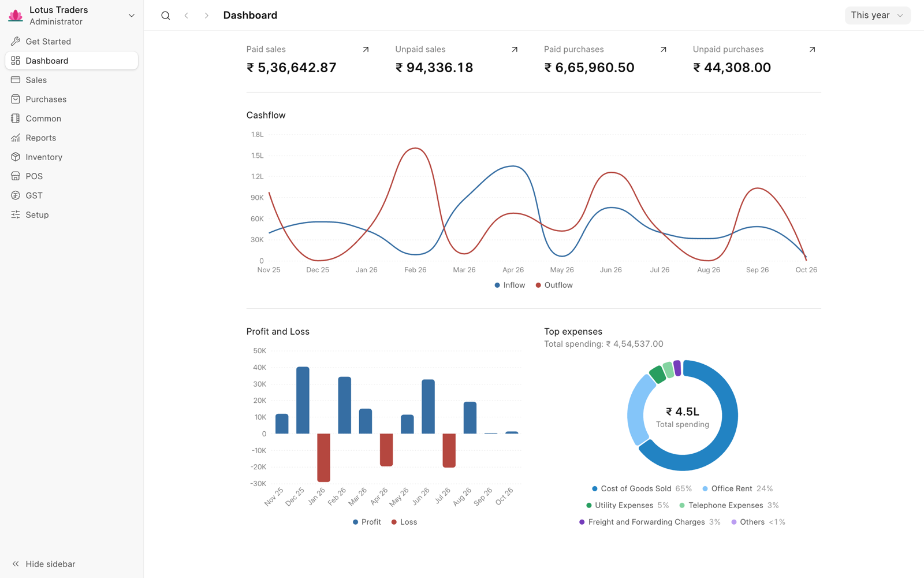
Task: Click the POS storefront icon
Action: click(x=16, y=176)
